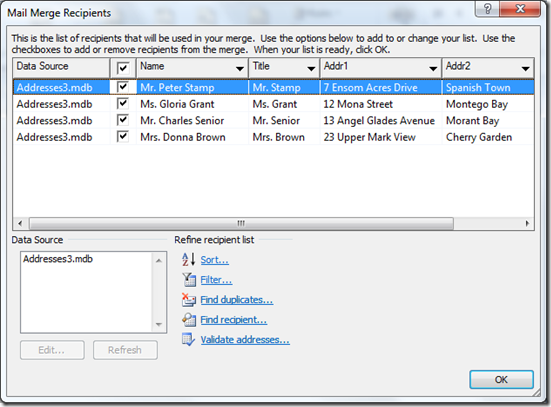Click data source list scroll down arrow
This screenshot has width=551, height=407.
click(158, 324)
